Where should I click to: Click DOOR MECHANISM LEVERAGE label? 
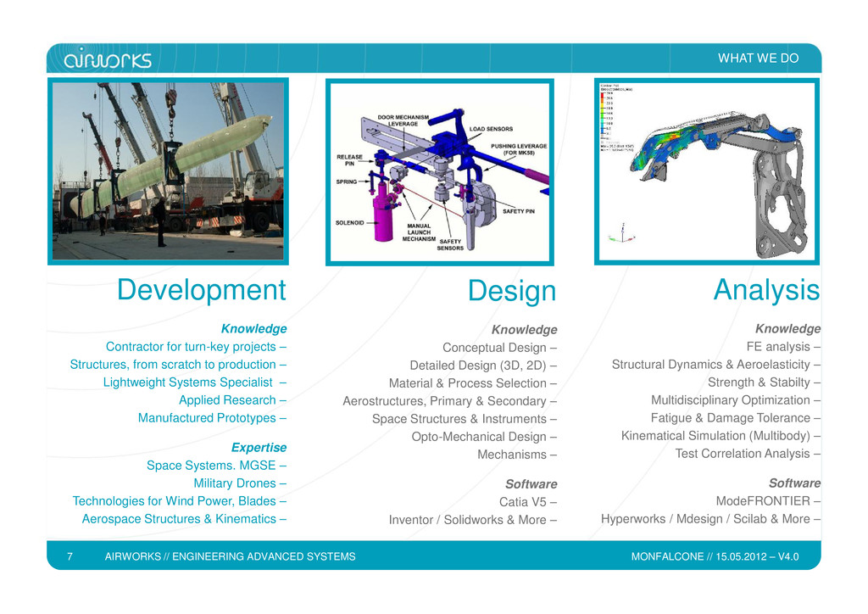pyautogui.click(x=403, y=120)
